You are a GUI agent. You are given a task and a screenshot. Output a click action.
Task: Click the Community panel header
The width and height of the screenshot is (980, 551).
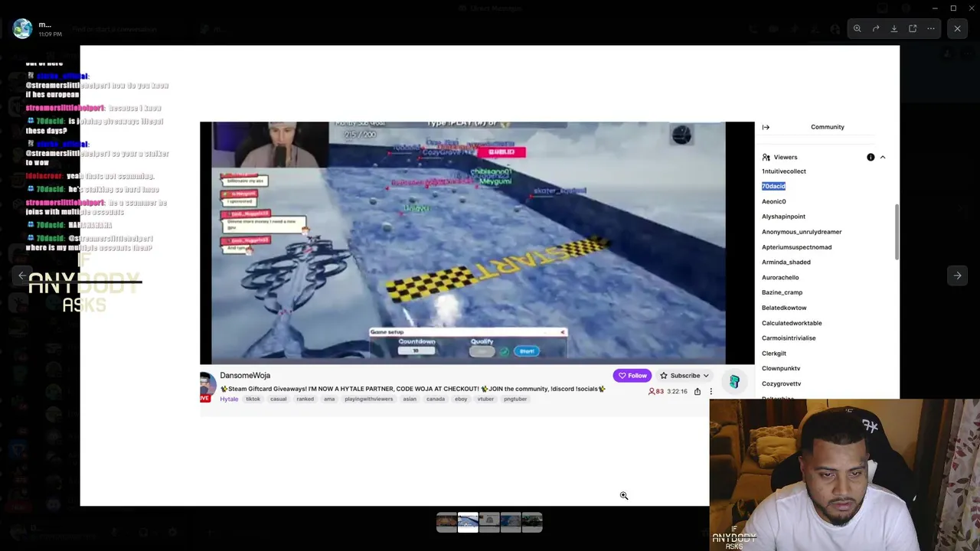click(827, 127)
